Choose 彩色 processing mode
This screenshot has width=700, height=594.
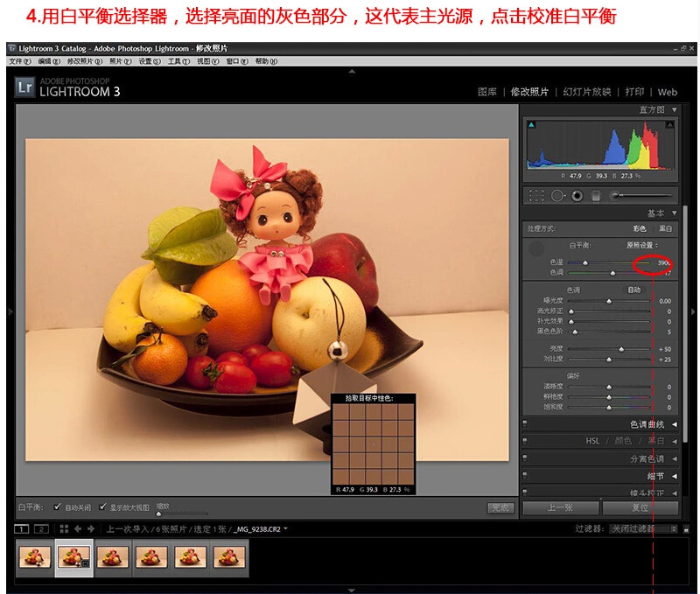pos(639,228)
